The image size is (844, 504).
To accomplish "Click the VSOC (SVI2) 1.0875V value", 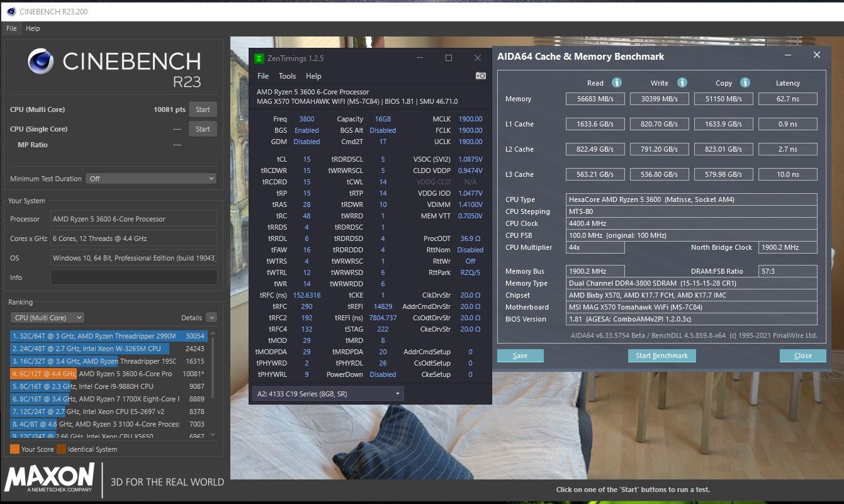I will 470,159.
